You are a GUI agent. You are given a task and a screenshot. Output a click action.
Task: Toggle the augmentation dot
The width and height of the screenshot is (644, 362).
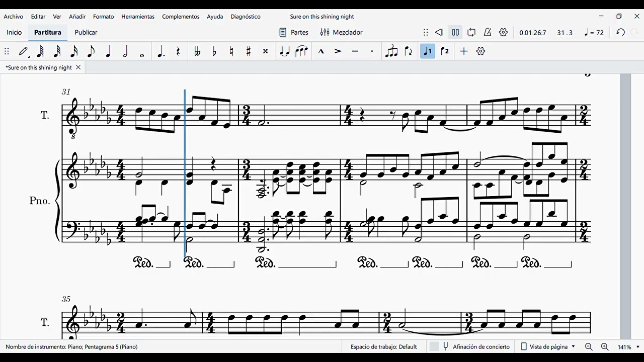pyautogui.click(x=161, y=51)
